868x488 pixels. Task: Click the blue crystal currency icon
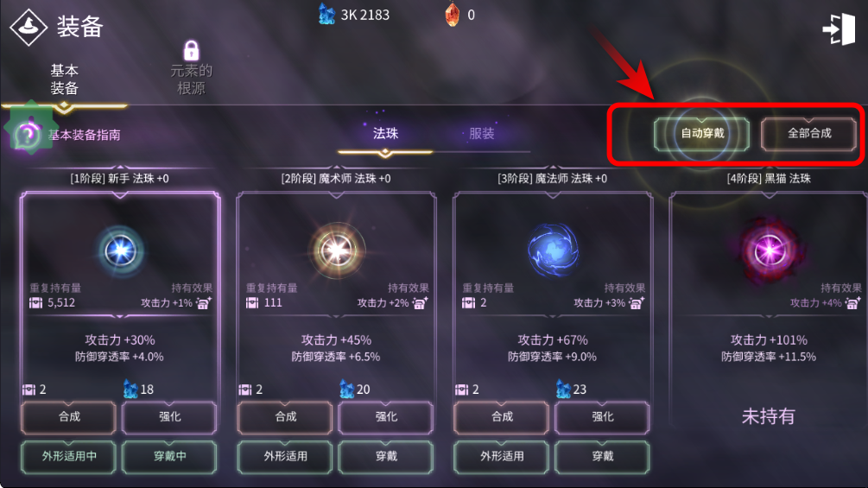coord(326,15)
